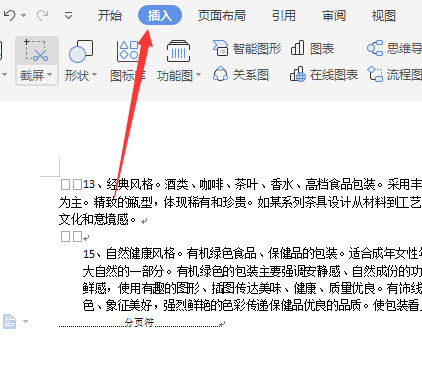Image resolution: width=422 pixels, height=384 pixels.
Task: Switch to the 视图 tab
Action: [x=384, y=16]
